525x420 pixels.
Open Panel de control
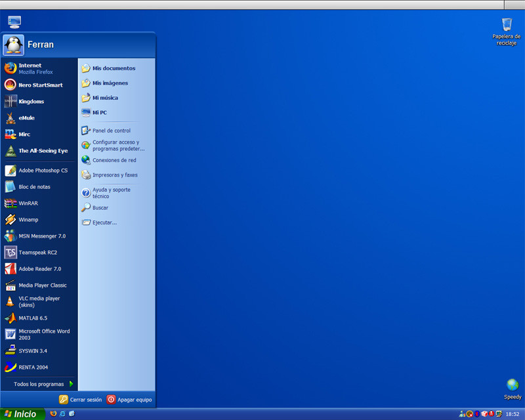116,131
